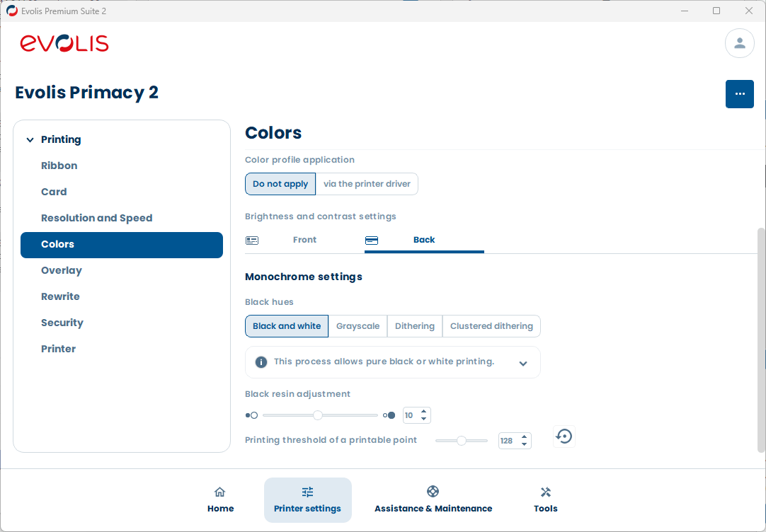Click the info icon in the process description

[x=261, y=362]
